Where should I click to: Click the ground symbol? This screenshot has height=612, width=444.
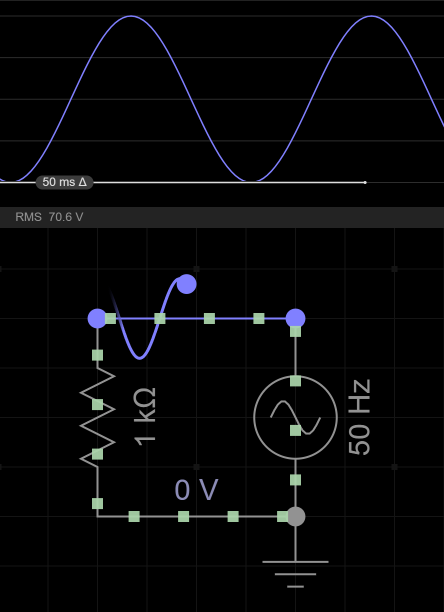pyautogui.click(x=295, y=574)
